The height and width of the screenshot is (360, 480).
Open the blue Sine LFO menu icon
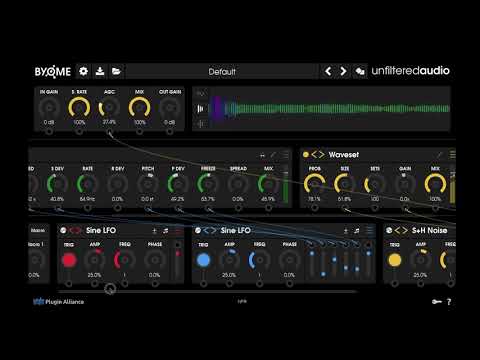369,231
